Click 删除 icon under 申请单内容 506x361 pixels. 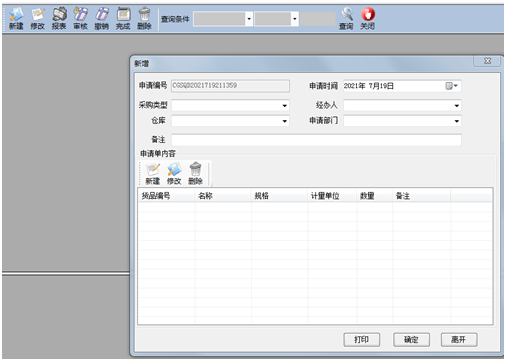pyautogui.click(x=195, y=173)
